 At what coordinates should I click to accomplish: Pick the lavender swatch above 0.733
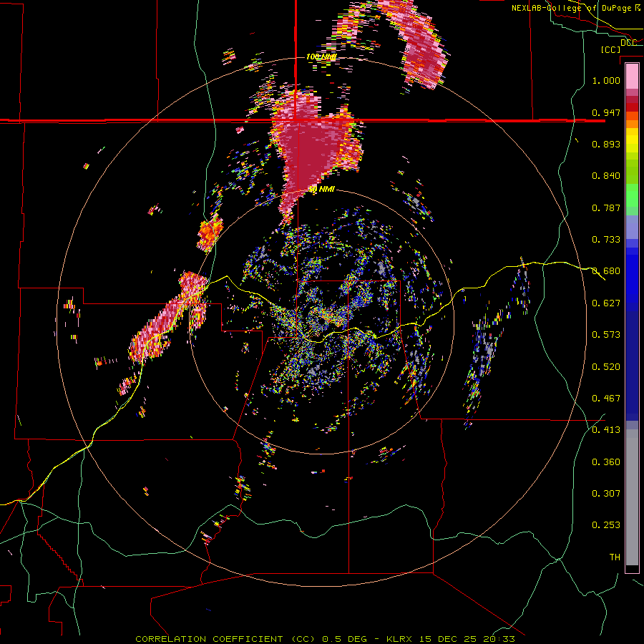[x=632, y=227]
